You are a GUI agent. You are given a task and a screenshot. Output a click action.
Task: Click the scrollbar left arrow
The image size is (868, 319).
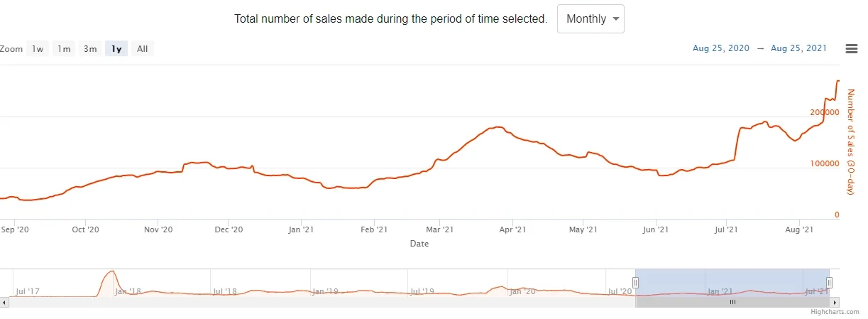[x=4, y=302]
